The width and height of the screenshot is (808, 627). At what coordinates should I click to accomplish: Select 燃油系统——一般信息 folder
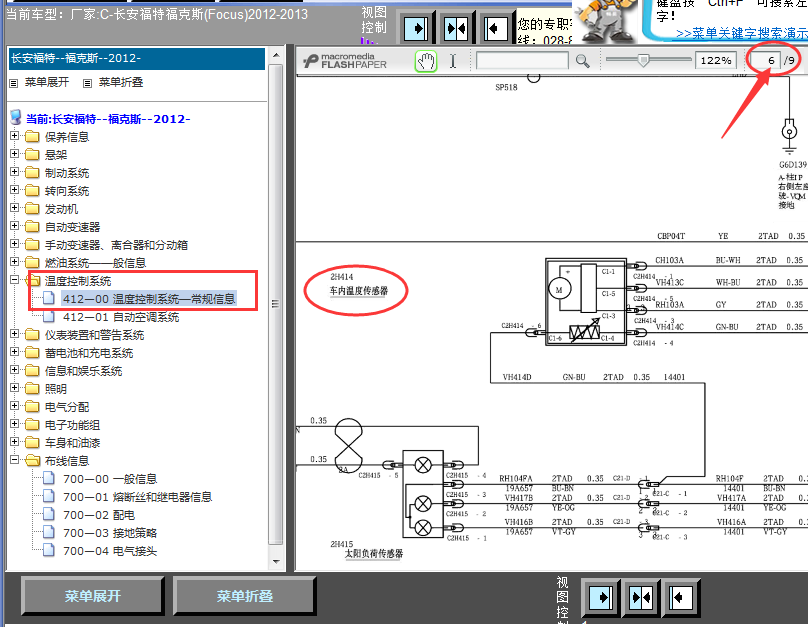click(x=95, y=263)
